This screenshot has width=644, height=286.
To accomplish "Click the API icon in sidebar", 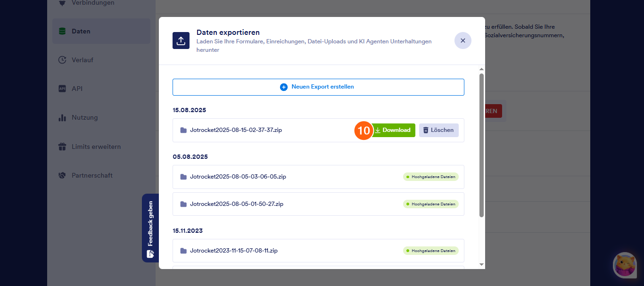I will (x=62, y=89).
